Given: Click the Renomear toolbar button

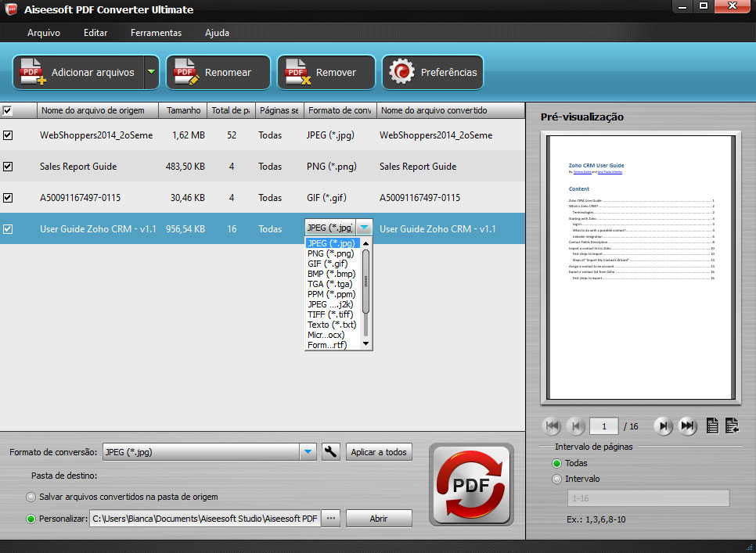Looking at the screenshot, I should (x=218, y=73).
